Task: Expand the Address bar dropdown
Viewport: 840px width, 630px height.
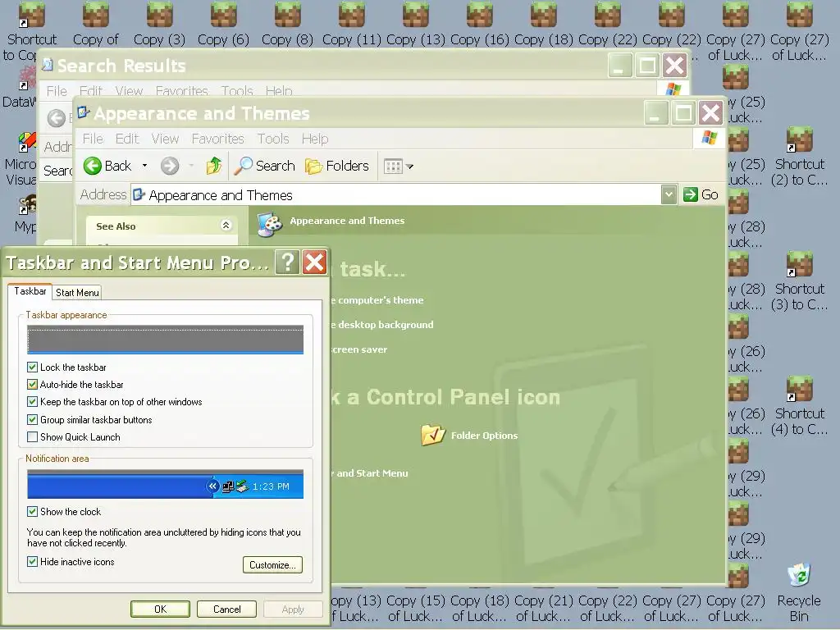Action: [669, 194]
